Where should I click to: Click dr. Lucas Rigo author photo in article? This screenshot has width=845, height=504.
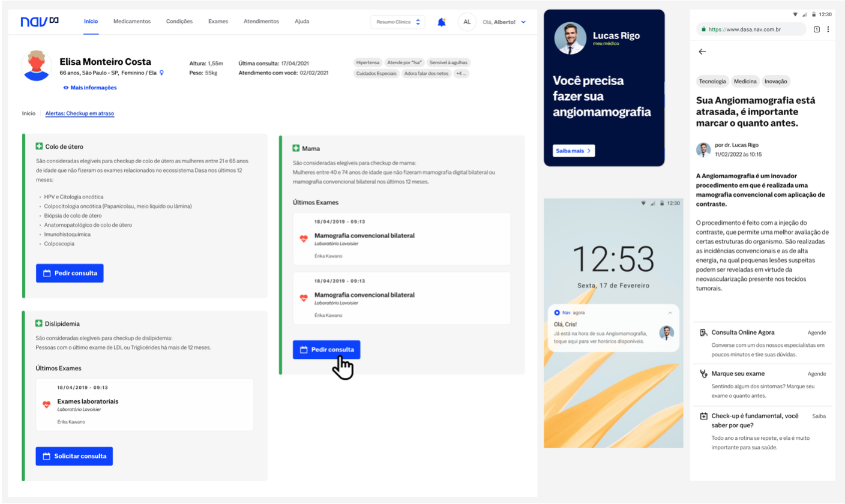coord(703,150)
